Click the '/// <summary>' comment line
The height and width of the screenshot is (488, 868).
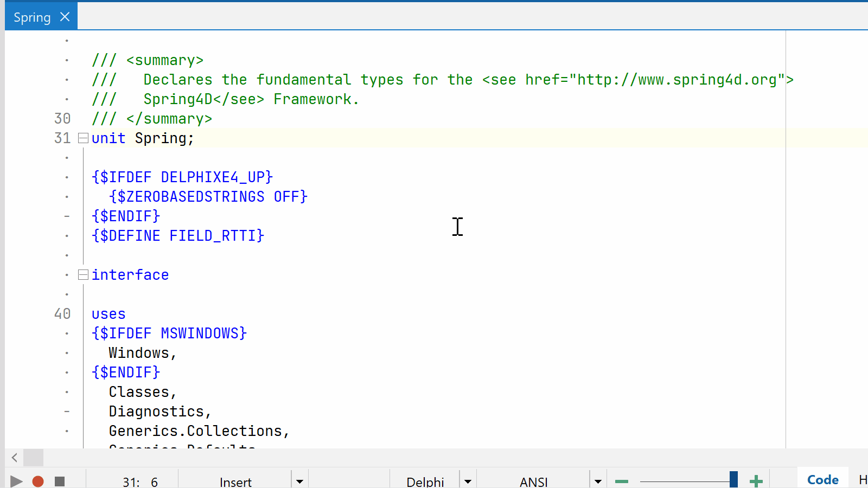point(148,60)
